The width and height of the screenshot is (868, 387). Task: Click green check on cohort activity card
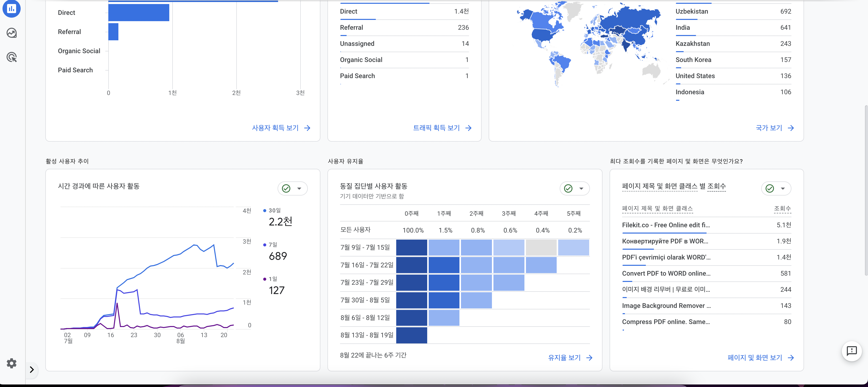568,188
